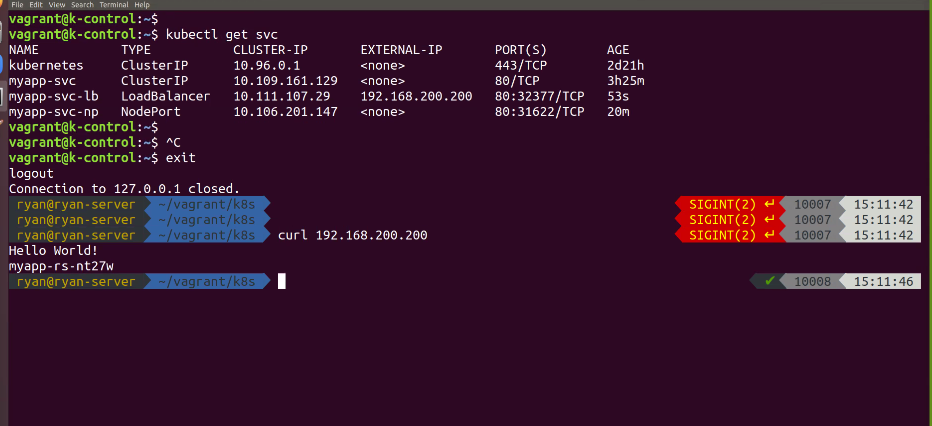This screenshot has width=932, height=426.
Task: Click the '80:32377/TCP' port value
Action: point(540,96)
